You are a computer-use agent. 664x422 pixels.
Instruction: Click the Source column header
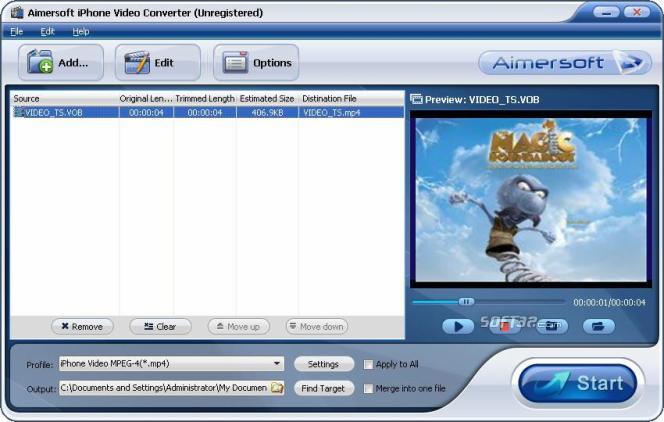(64, 99)
